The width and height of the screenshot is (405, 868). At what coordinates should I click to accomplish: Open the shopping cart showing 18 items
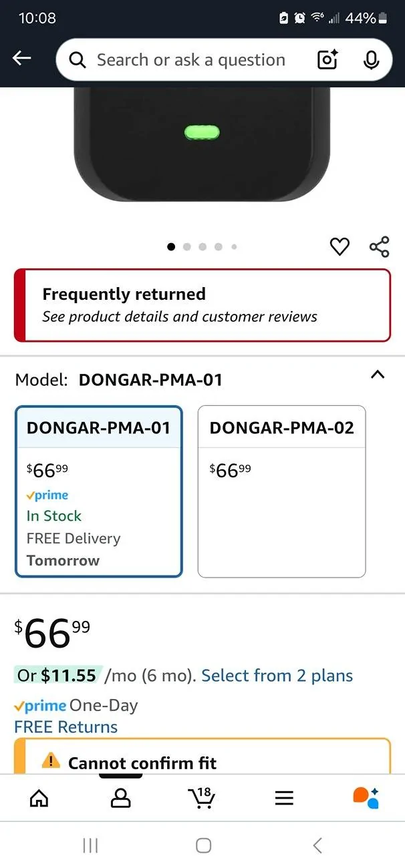202,798
